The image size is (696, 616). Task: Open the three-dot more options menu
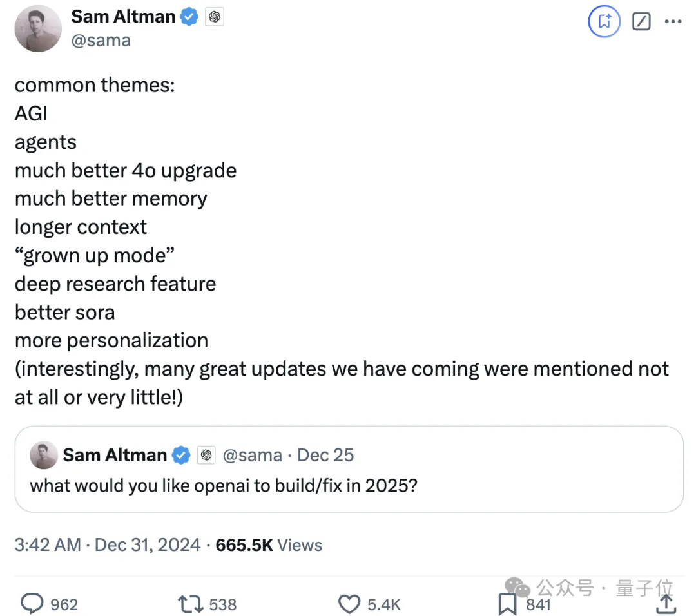[673, 22]
